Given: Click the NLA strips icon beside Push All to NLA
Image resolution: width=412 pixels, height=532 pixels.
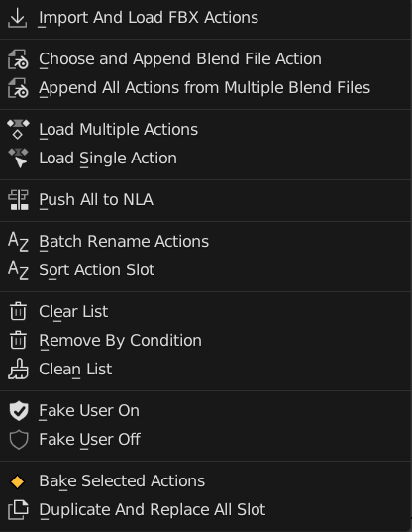Looking at the screenshot, I should tap(18, 200).
